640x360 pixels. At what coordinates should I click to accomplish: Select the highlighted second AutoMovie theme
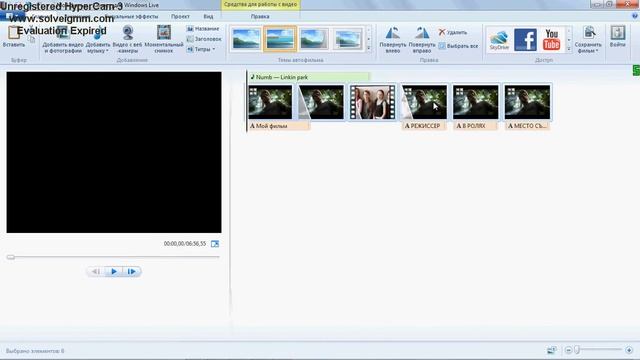coord(280,39)
